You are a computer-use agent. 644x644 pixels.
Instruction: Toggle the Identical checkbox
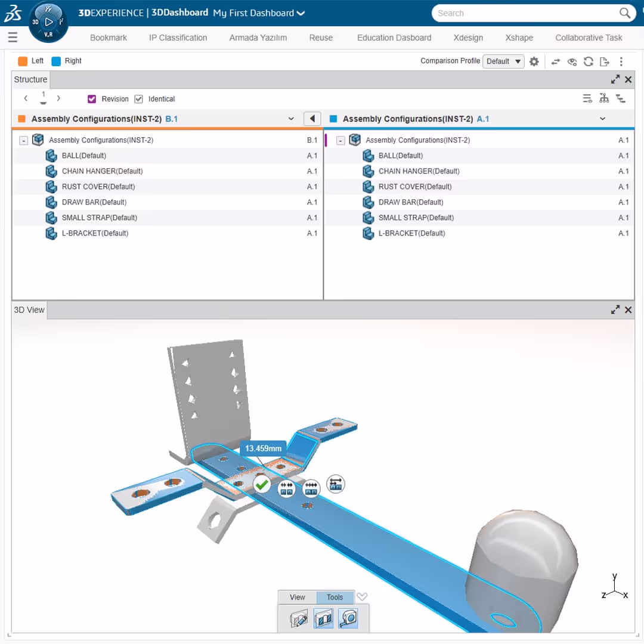pos(138,99)
